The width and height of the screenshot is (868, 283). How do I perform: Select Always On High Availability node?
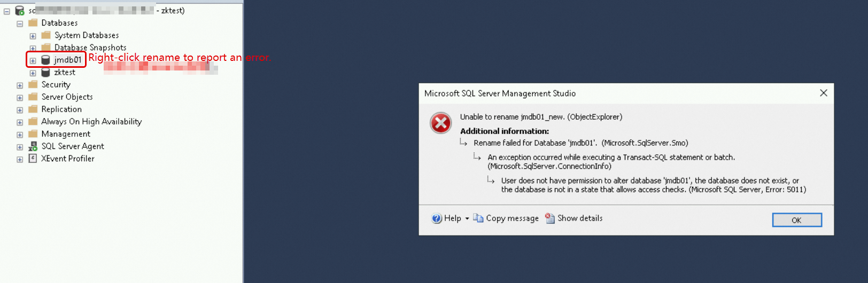coord(91,122)
